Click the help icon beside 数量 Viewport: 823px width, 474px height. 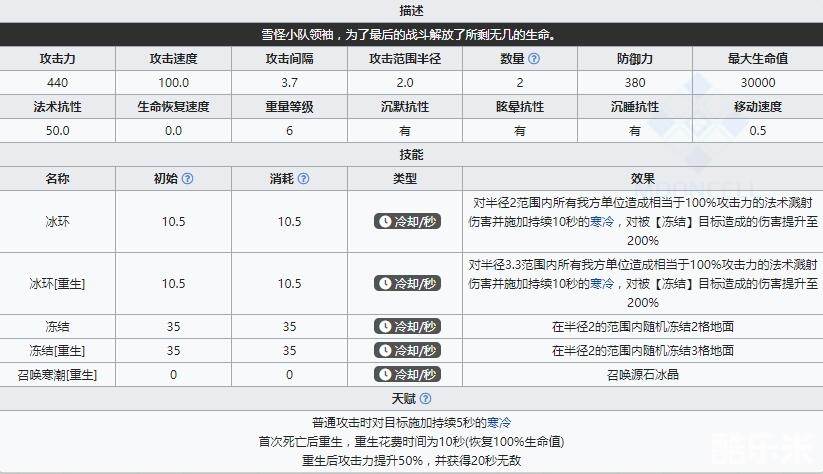[535, 59]
